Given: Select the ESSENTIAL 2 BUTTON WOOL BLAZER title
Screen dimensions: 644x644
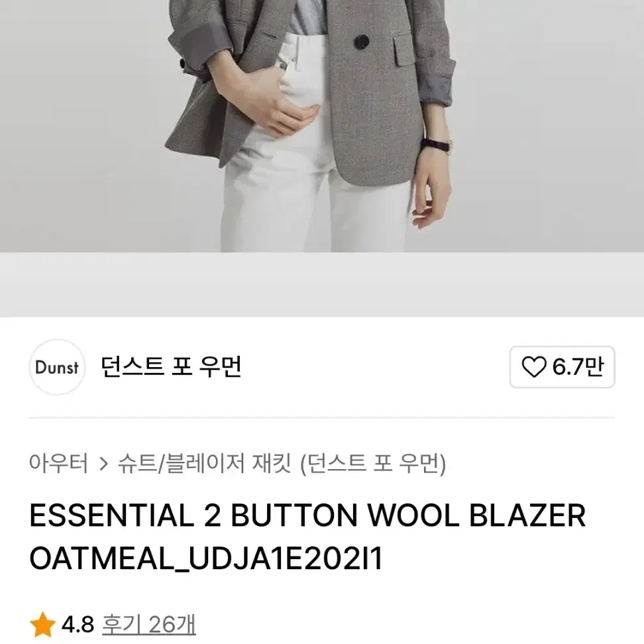Looking at the screenshot, I should click(x=307, y=515).
